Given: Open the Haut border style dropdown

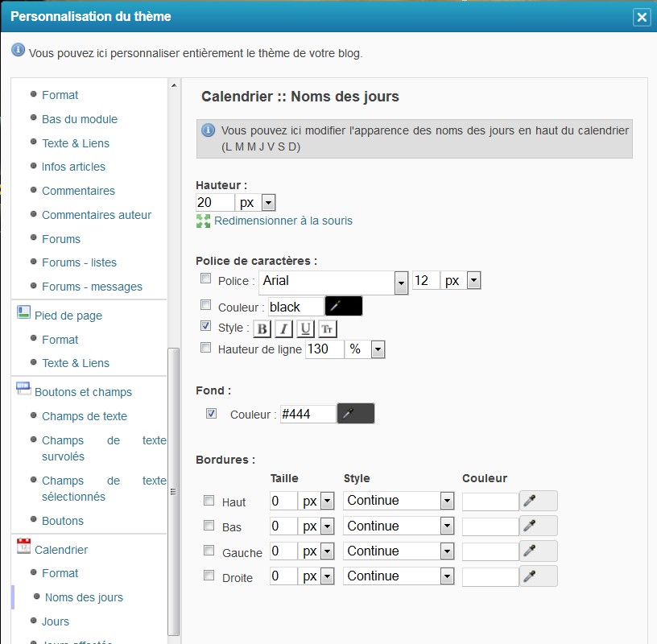Looking at the screenshot, I should (x=447, y=501).
